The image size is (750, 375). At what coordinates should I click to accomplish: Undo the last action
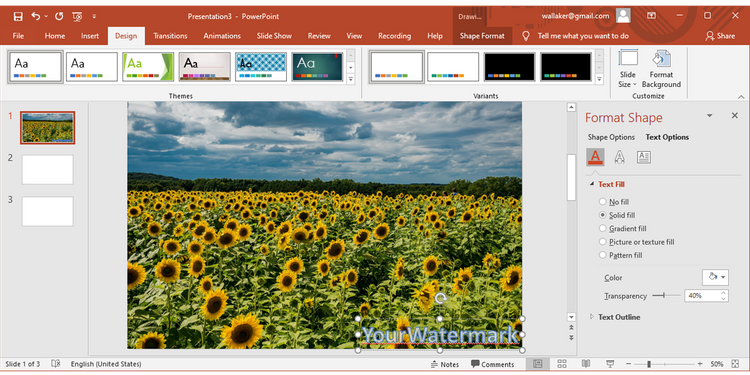point(36,16)
